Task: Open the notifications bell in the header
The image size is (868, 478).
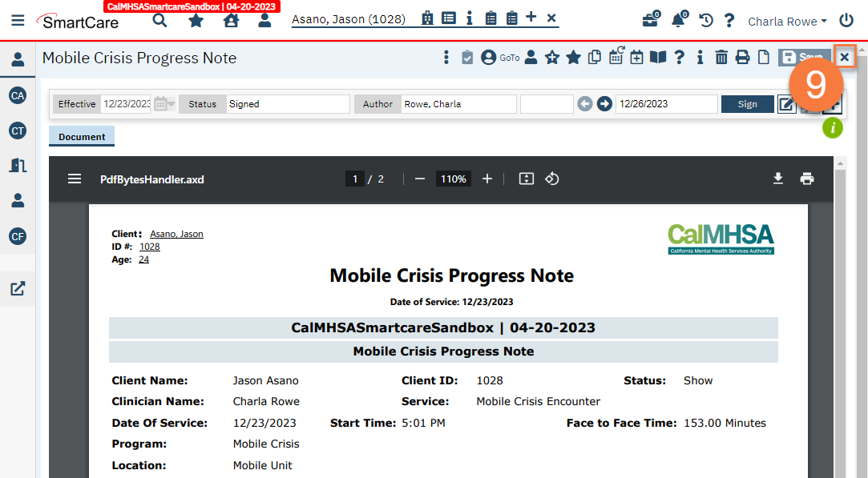Action: click(x=677, y=20)
